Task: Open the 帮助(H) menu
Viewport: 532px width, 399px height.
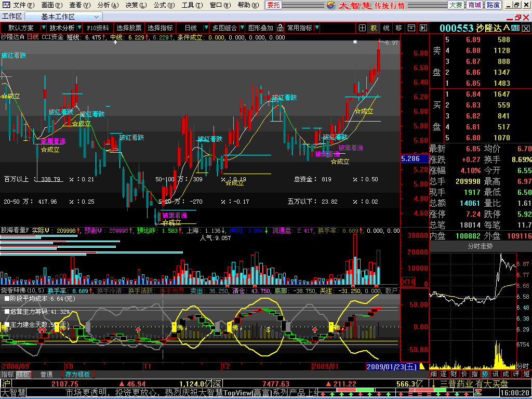Action: click(x=248, y=5)
